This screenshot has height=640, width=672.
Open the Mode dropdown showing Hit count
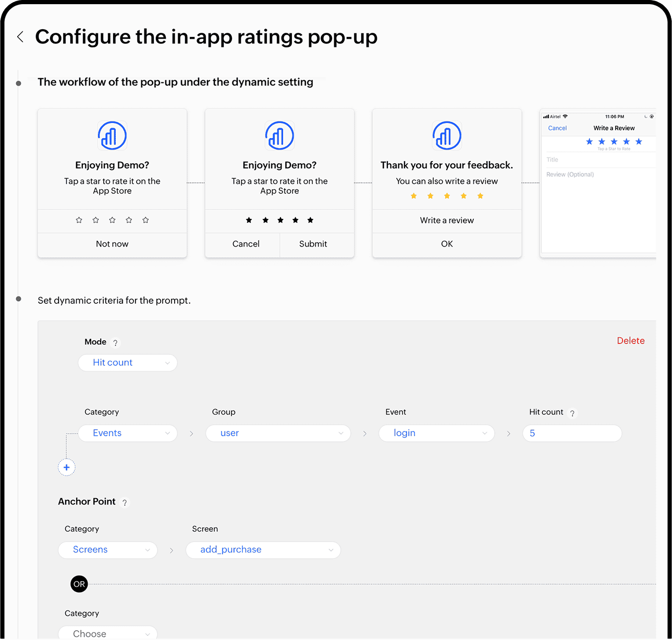(x=128, y=363)
